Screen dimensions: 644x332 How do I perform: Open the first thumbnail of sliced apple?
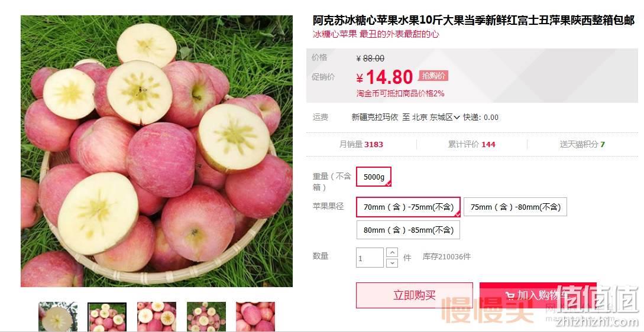(x=58, y=317)
